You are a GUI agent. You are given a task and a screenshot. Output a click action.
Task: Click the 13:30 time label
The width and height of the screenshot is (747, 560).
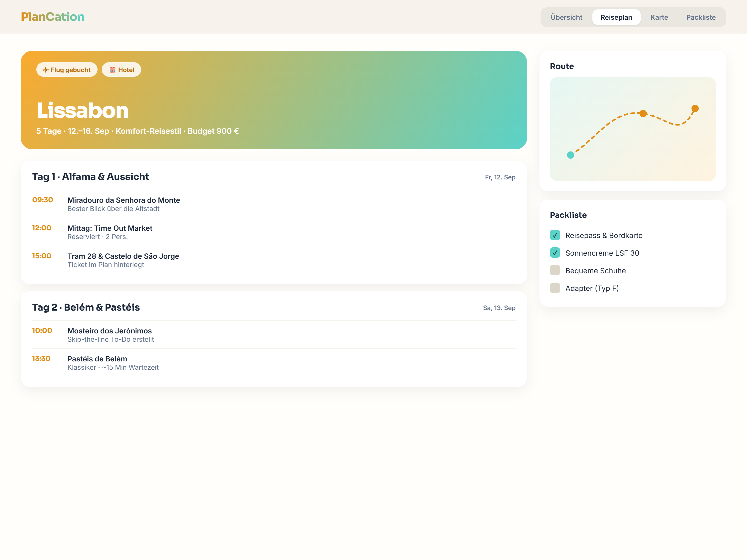[x=41, y=359]
